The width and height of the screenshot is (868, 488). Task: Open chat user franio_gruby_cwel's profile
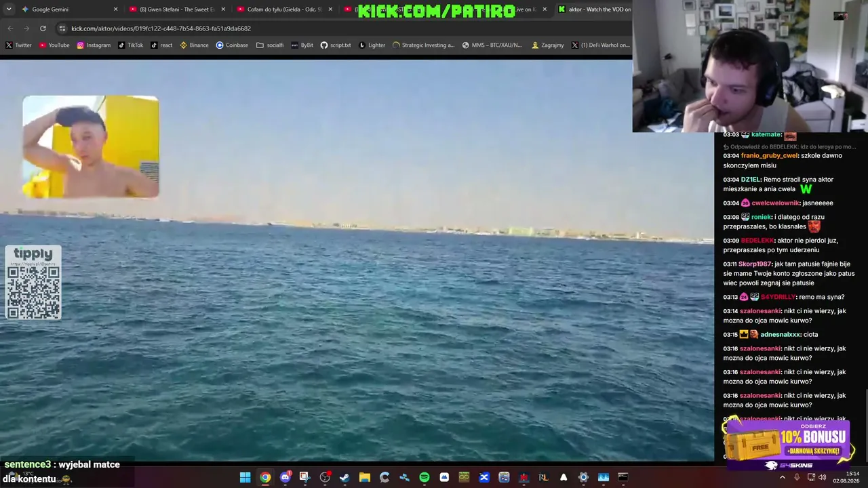click(x=770, y=156)
